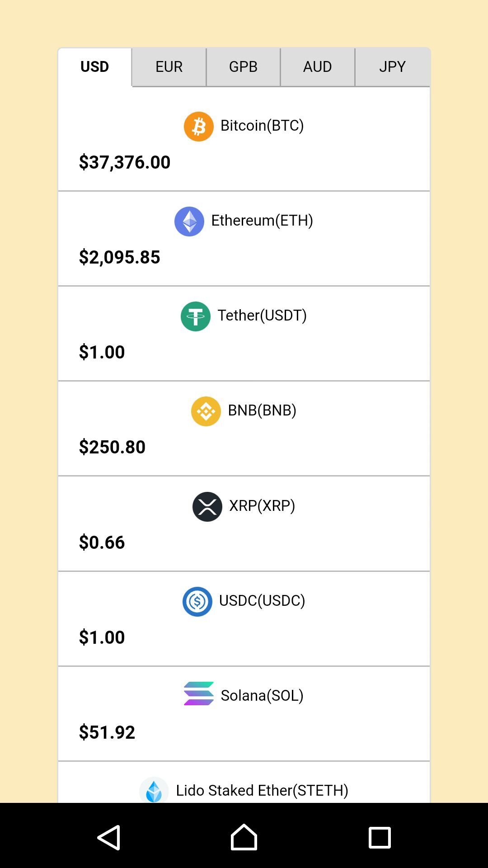Image resolution: width=488 pixels, height=868 pixels.
Task: Select the USD currency tab
Action: (95, 67)
